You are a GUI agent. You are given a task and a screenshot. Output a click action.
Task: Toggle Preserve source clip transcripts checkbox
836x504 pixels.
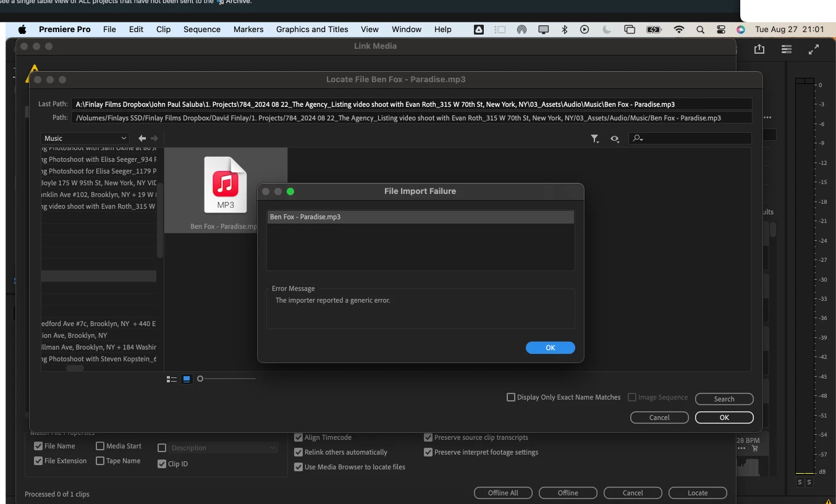[428, 437]
